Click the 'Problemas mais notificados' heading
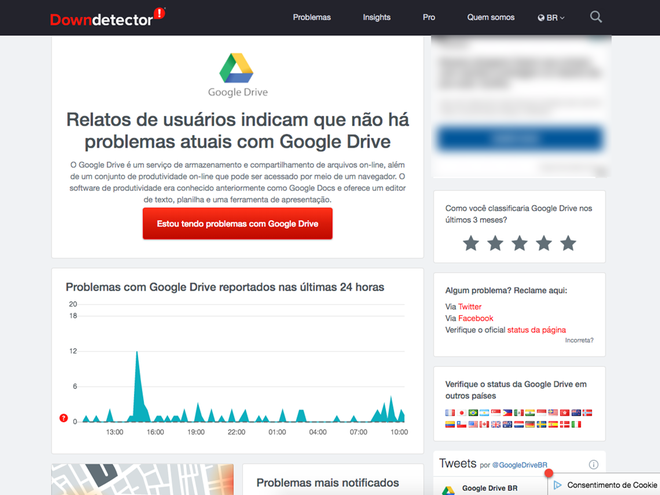This screenshot has height=495, width=660. point(327,482)
